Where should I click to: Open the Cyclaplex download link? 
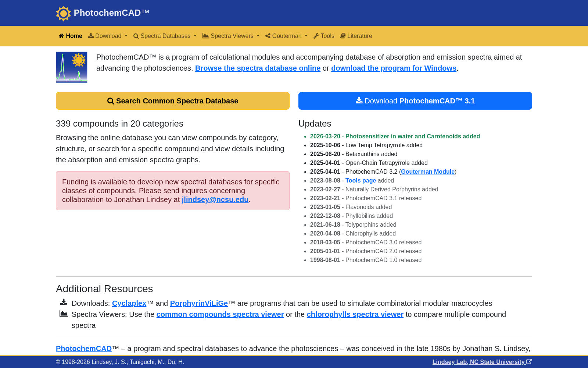[x=129, y=303]
